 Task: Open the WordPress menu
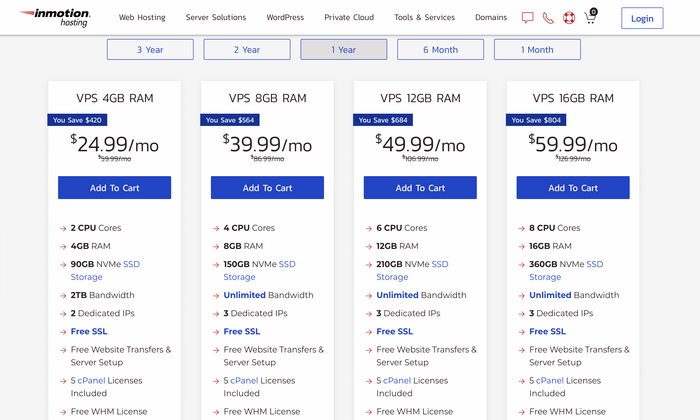click(285, 17)
